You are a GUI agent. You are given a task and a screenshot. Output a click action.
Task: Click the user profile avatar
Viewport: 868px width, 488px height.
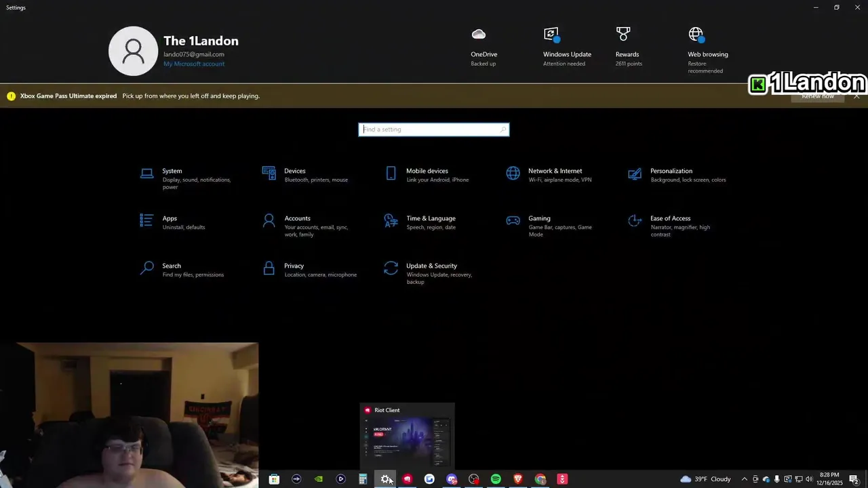tap(134, 51)
